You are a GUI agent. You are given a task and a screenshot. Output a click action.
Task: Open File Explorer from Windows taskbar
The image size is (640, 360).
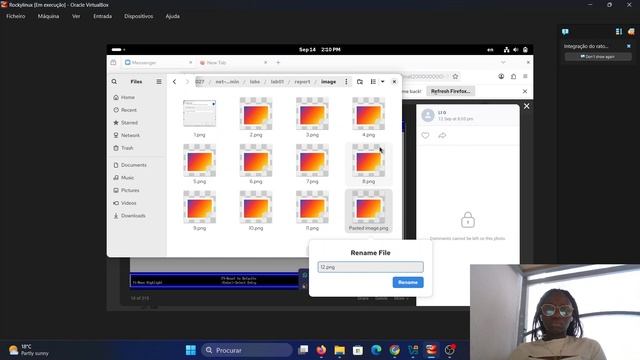[x=340, y=350]
